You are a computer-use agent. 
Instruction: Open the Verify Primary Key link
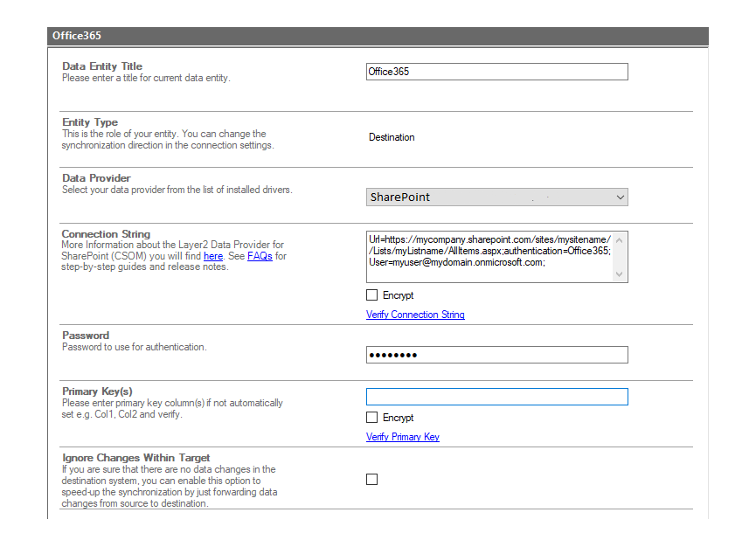click(402, 437)
